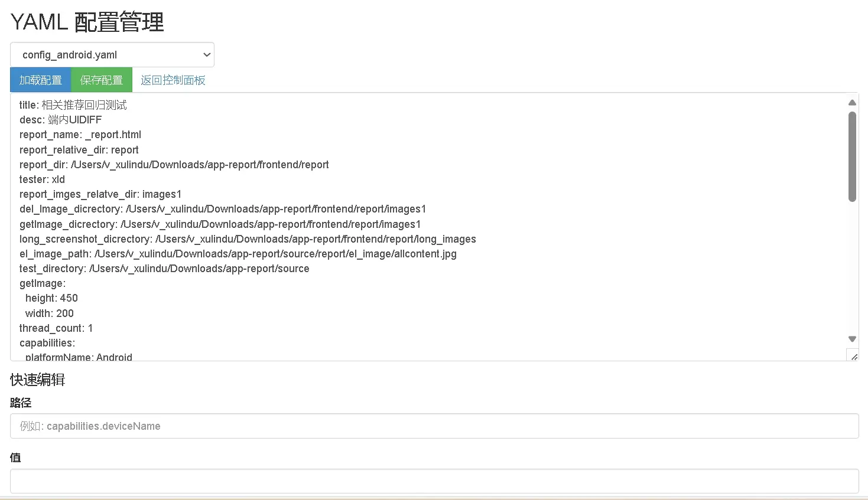Click the del_Image_dicrectory line
Image resolution: width=868 pixels, height=500 pixels.
click(x=223, y=209)
